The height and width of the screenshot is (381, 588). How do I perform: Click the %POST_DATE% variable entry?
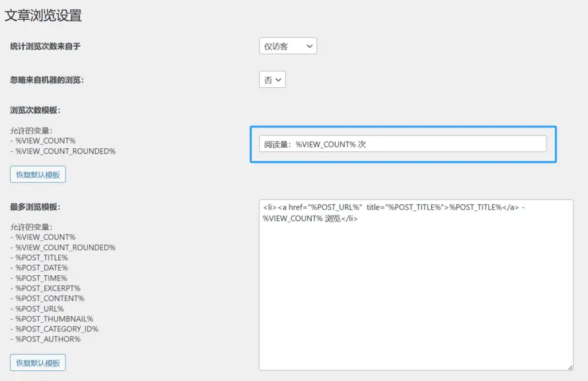click(x=43, y=267)
